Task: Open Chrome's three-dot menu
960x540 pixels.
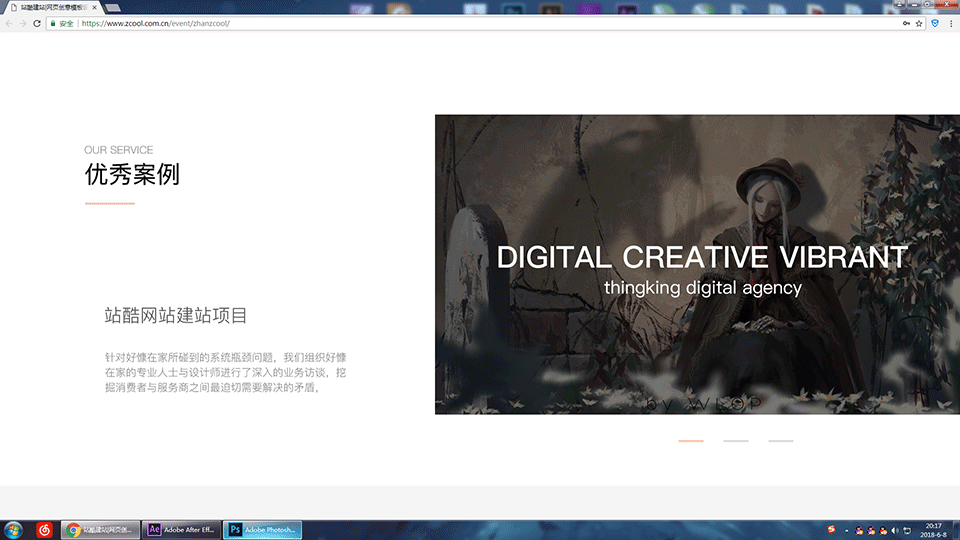Action: [951, 23]
